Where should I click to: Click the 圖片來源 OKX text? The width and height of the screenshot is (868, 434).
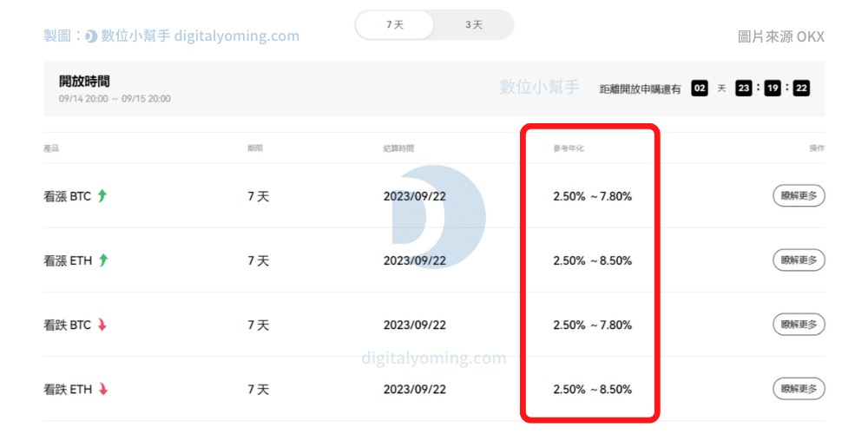tap(780, 36)
